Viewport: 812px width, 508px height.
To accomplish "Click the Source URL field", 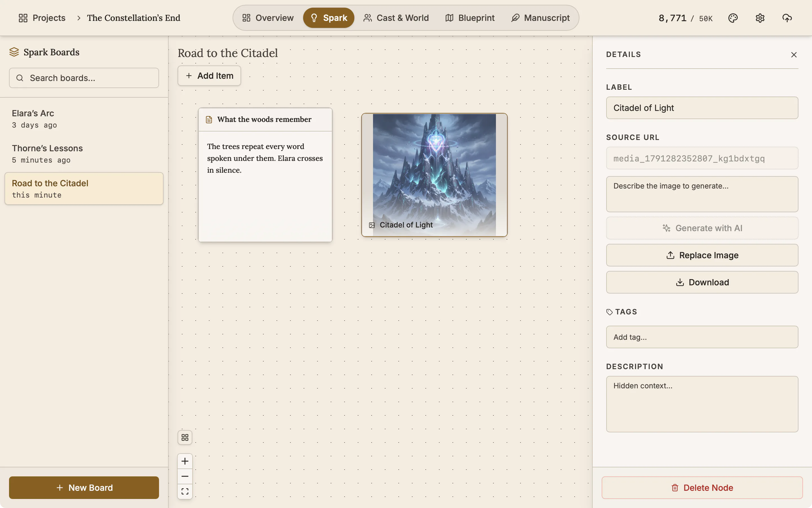I will pos(702,158).
